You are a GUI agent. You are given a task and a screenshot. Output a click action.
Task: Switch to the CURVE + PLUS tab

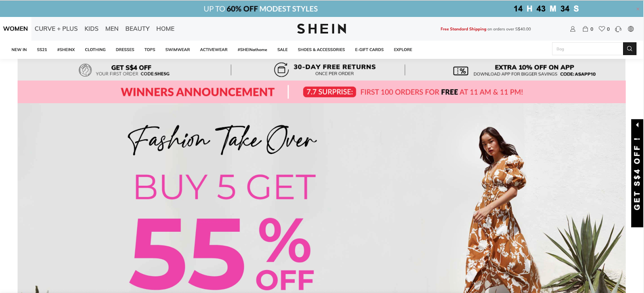[x=56, y=29]
